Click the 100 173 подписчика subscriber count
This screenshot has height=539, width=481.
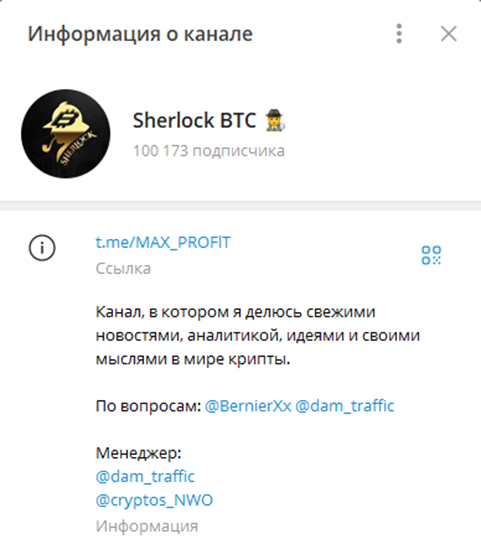(209, 151)
